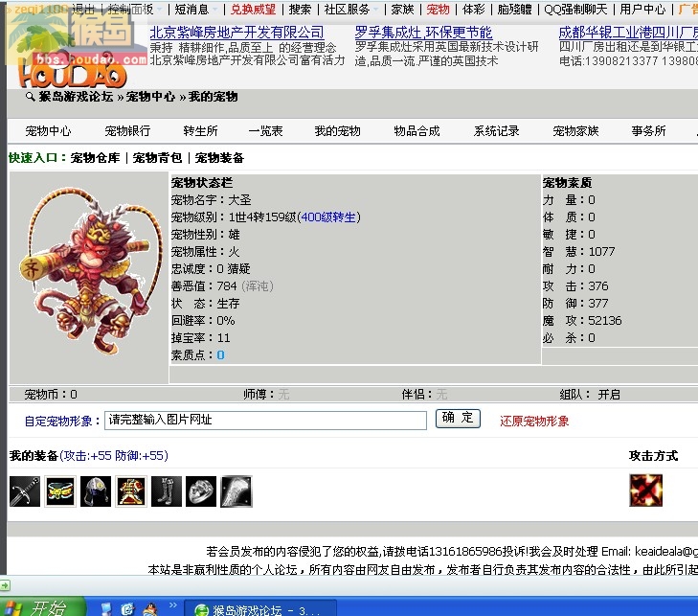The height and width of the screenshot is (616, 698).
Task: Open the 社区服务 dropdown menu
Action: [350, 9]
